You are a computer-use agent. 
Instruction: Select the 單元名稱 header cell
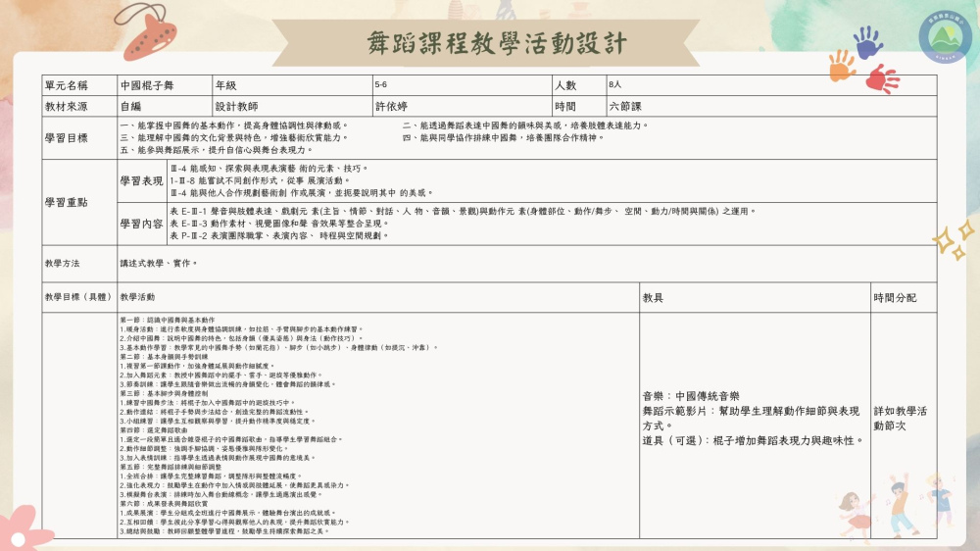(x=79, y=85)
